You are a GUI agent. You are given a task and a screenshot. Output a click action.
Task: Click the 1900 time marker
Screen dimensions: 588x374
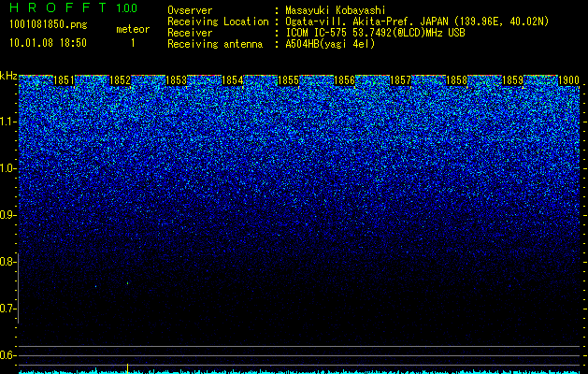[569, 80]
